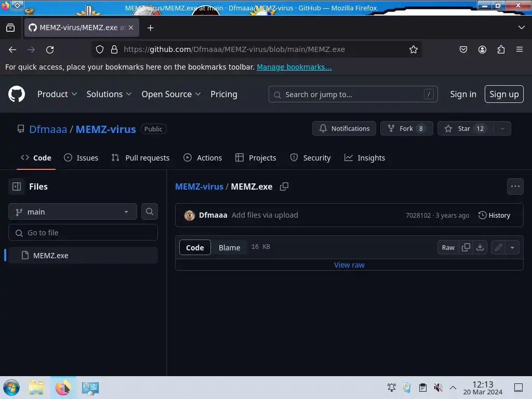Open the file explorer taskbar icon

click(x=37, y=388)
